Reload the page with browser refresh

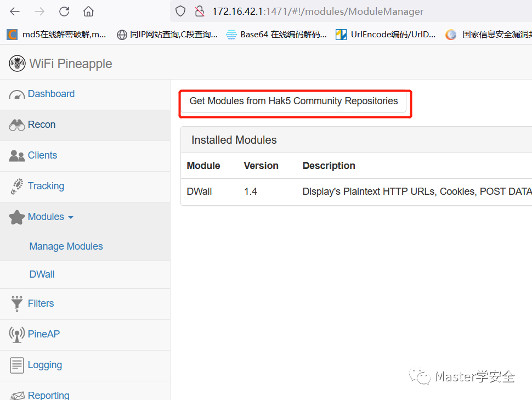click(64, 12)
